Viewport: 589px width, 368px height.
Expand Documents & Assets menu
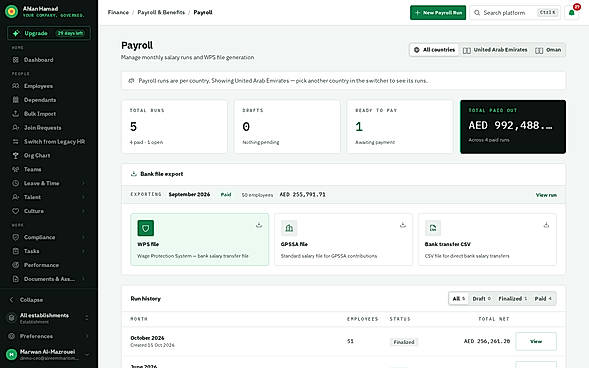tap(49, 279)
